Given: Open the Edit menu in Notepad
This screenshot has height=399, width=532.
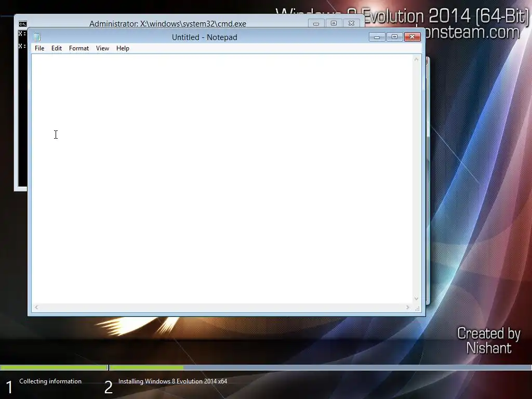Looking at the screenshot, I should click(x=56, y=48).
